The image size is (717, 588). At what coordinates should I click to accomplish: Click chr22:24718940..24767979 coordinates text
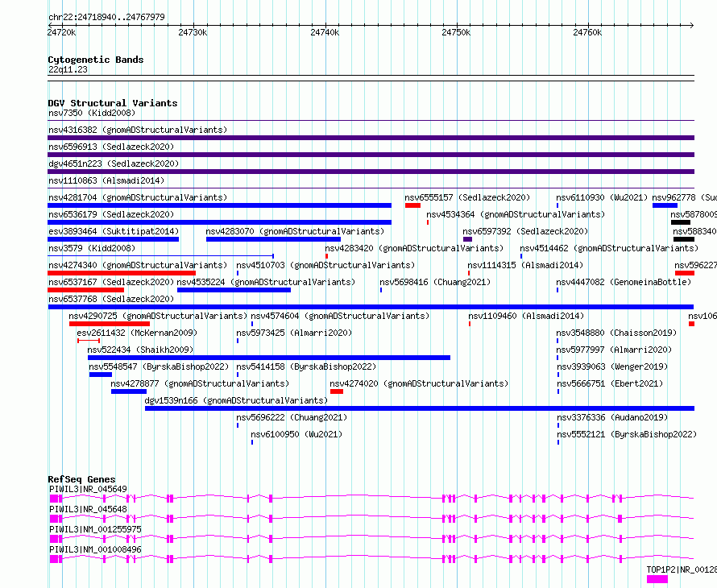106,17
